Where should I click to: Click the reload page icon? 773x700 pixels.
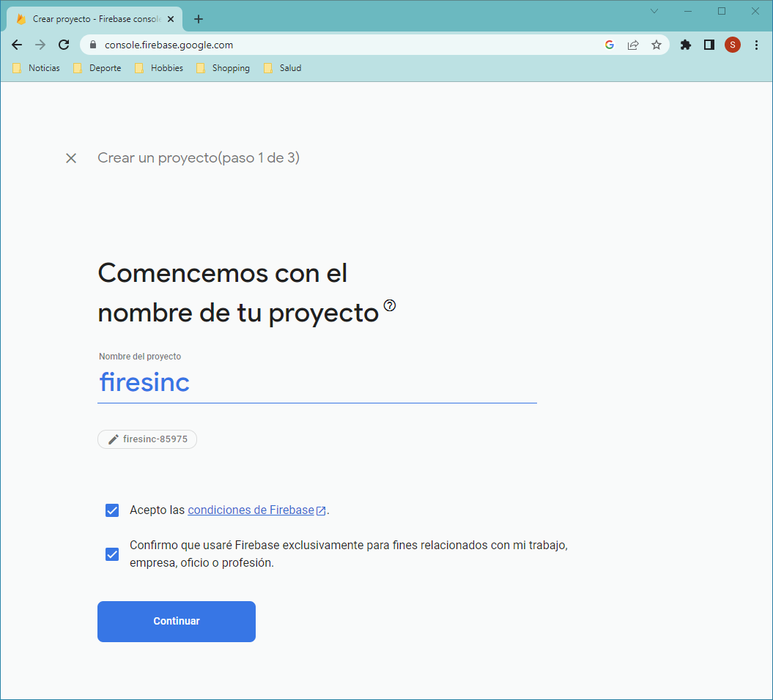pyautogui.click(x=64, y=45)
